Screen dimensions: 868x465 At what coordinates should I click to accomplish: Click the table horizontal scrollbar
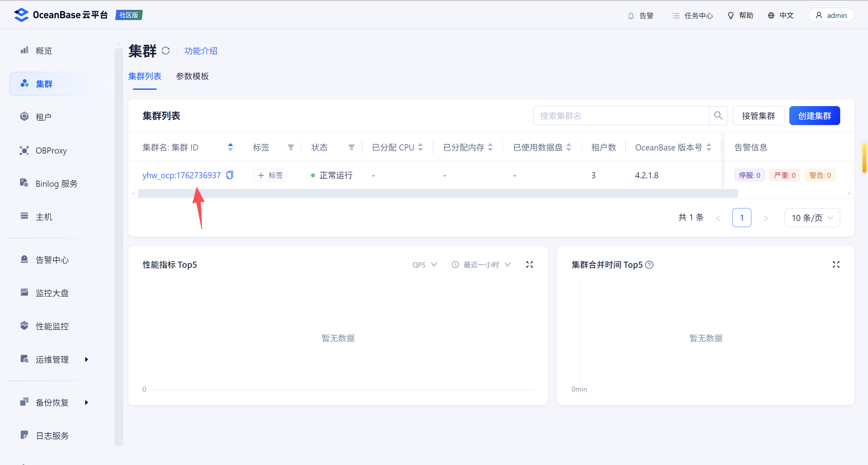click(438, 193)
